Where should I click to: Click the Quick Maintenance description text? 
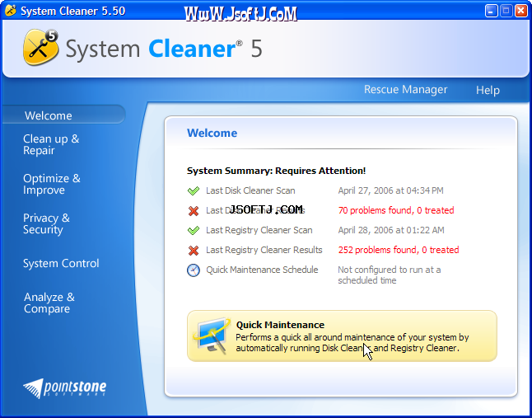[352, 343]
